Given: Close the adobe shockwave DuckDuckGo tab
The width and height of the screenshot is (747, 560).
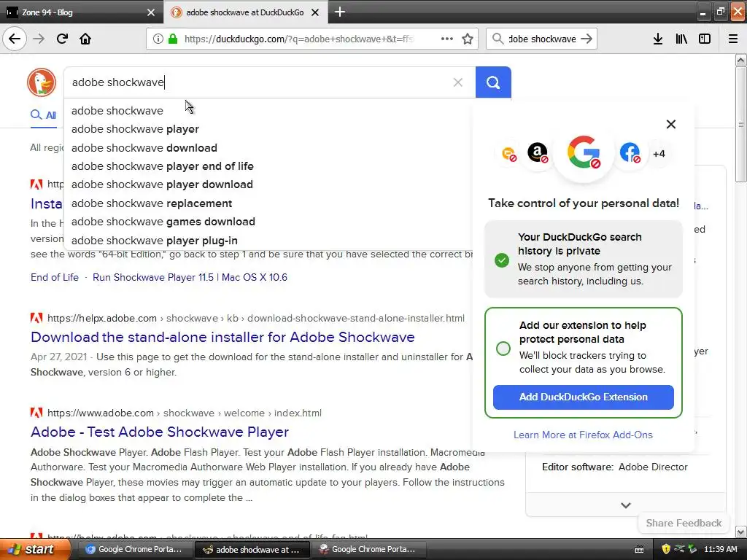Looking at the screenshot, I should coord(315,12).
